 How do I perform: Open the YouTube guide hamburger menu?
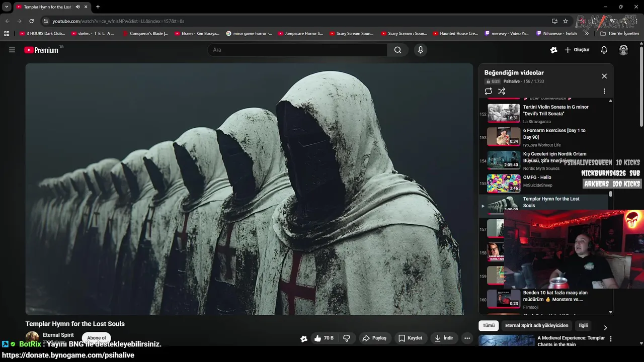coord(12,50)
